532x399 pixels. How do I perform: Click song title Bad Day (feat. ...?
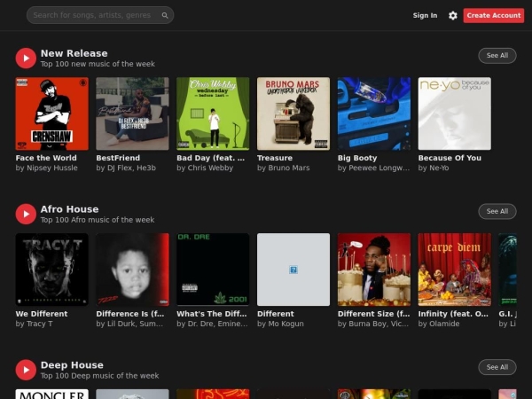210,158
